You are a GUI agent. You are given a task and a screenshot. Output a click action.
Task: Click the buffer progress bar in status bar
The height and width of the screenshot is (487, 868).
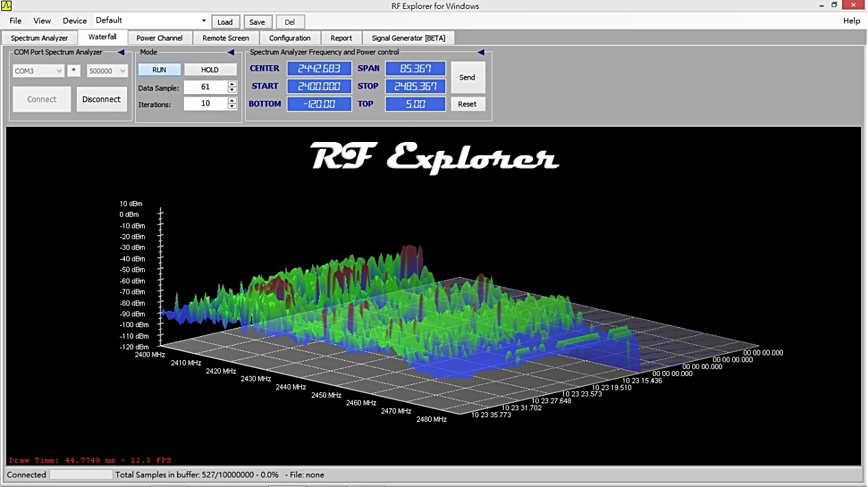click(81, 475)
